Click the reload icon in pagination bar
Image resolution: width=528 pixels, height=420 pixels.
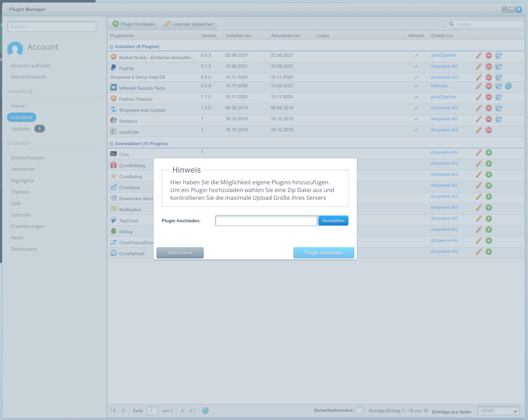(205, 411)
